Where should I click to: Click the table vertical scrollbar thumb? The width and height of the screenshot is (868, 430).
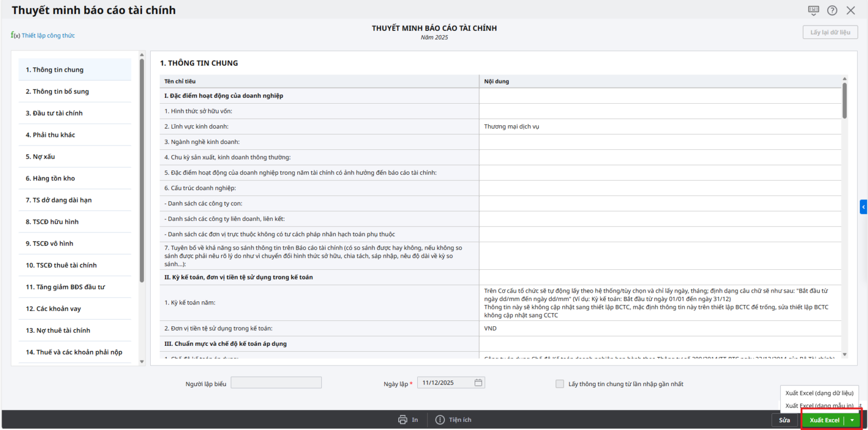pyautogui.click(x=844, y=100)
